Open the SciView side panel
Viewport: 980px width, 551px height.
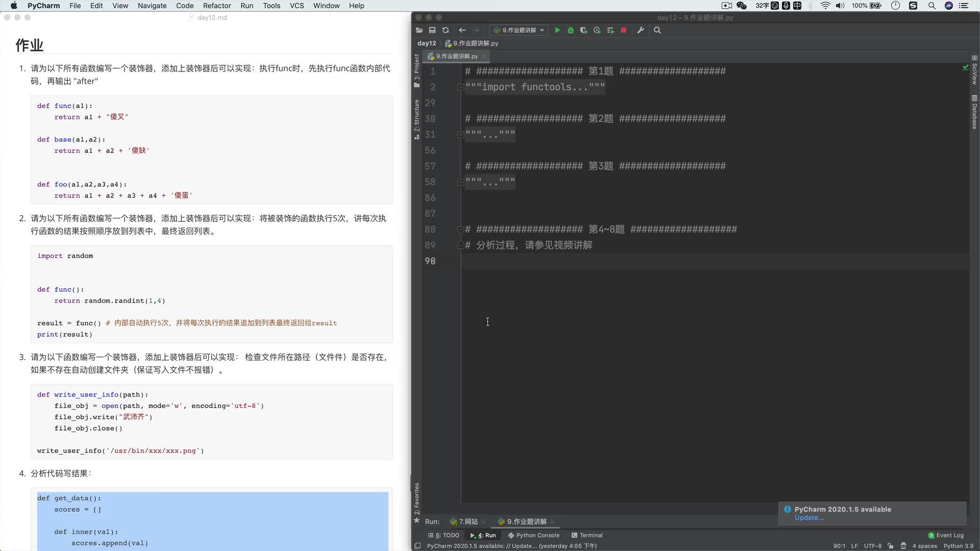(x=974, y=70)
